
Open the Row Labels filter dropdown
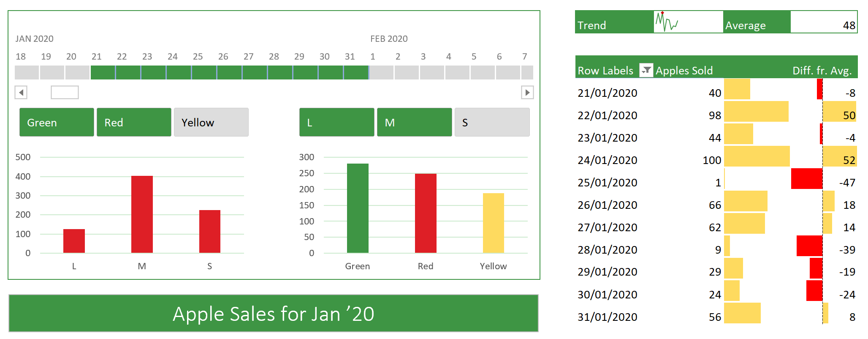coord(646,70)
